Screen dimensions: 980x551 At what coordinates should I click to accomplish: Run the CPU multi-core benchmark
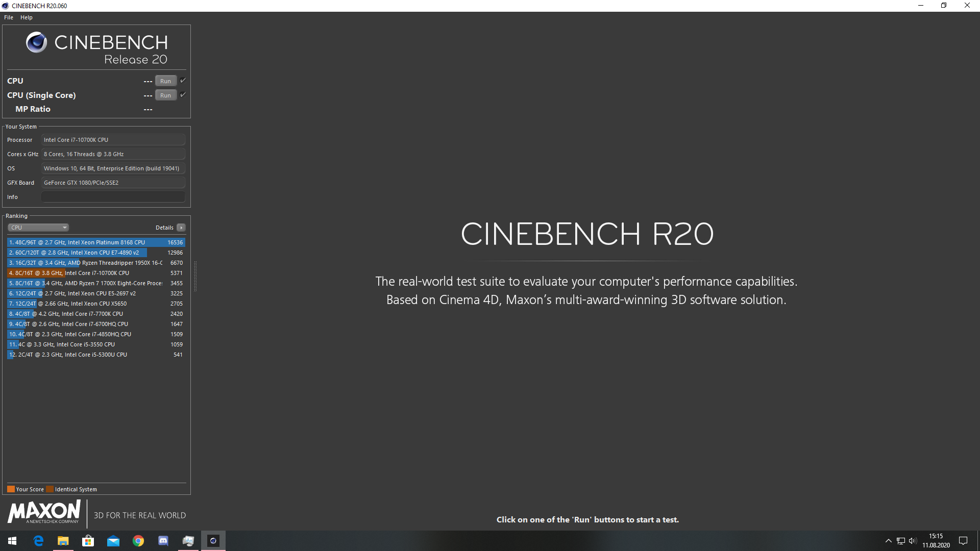165,81
